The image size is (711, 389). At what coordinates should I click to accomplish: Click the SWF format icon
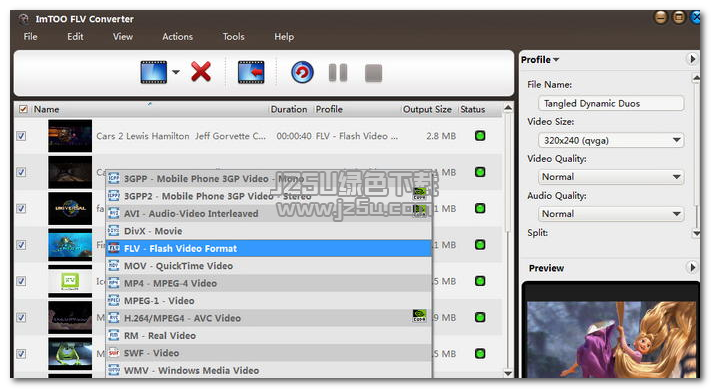pos(114,353)
